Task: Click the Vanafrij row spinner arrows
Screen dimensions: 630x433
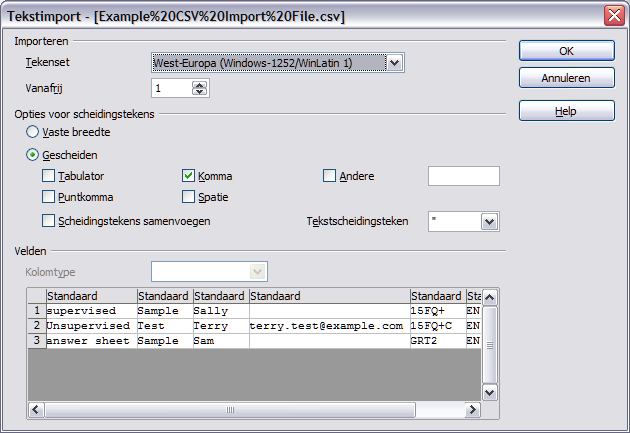Action: click(x=199, y=88)
